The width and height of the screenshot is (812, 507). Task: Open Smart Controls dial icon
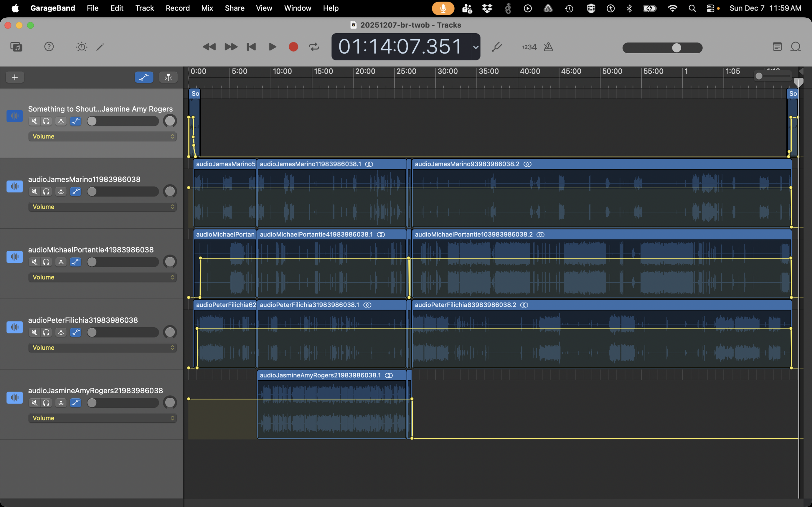[x=82, y=47]
